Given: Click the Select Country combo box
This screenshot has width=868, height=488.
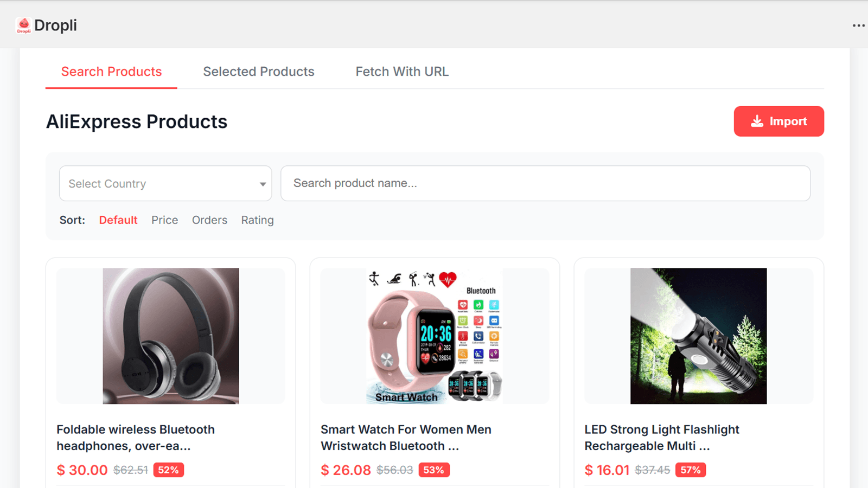Looking at the screenshot, I should click(x=165, y=183).
